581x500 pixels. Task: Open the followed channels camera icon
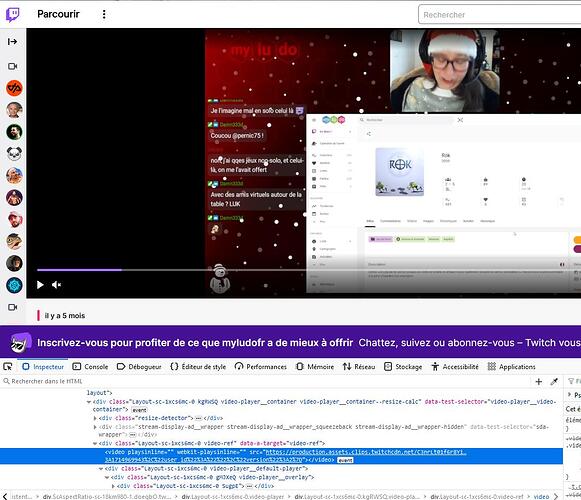tap(13, 66)
